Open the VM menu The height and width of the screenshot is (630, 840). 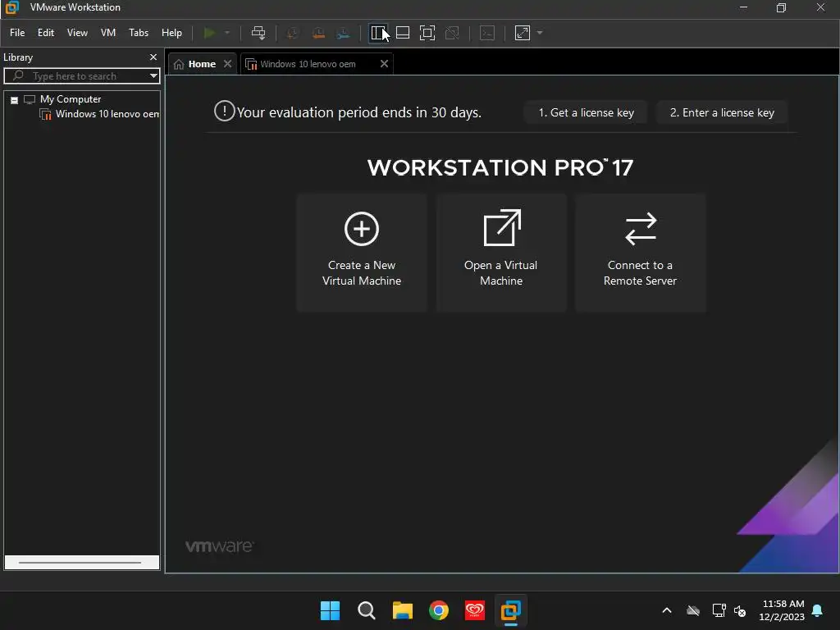(108, 33)
